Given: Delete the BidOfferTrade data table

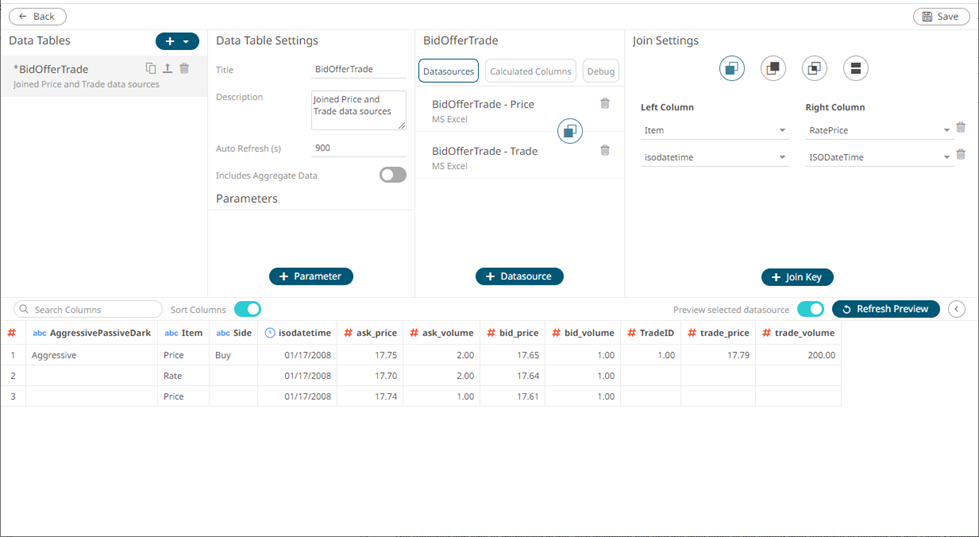Looking at the screenshot, I should 184,69.
